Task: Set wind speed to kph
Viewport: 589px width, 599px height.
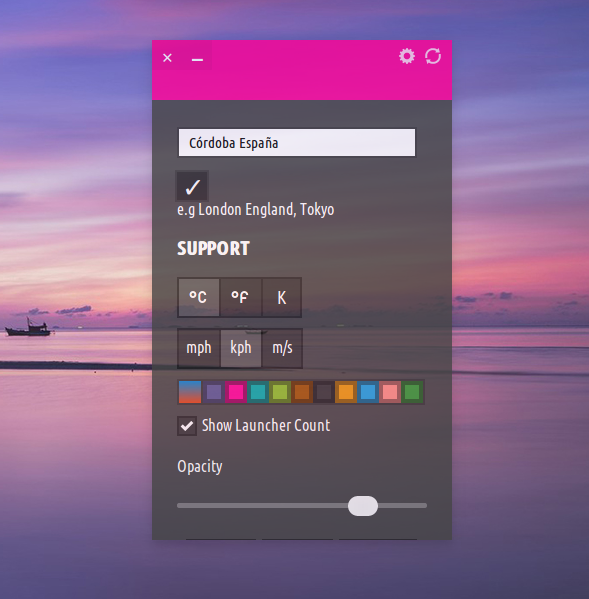Action: click(241, 348)
